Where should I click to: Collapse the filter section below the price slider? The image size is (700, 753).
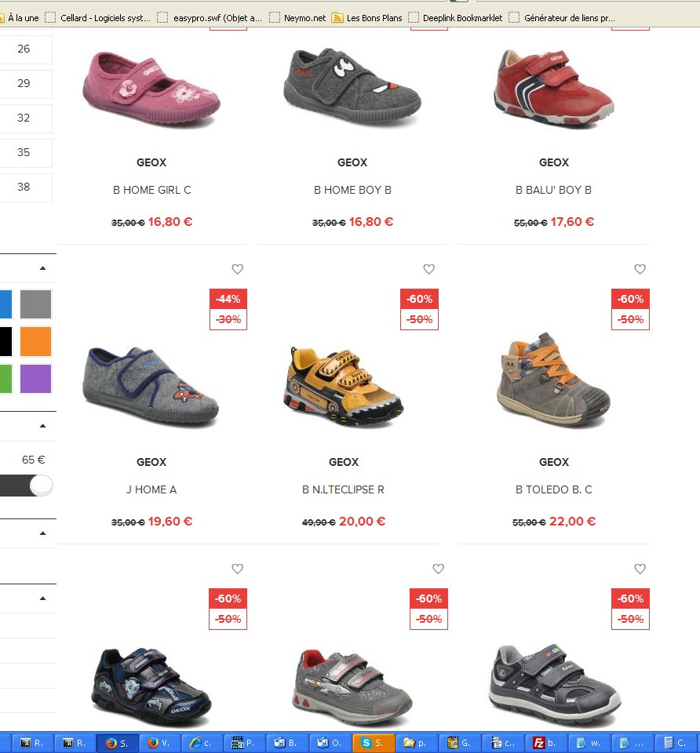[x=42, y=533]
